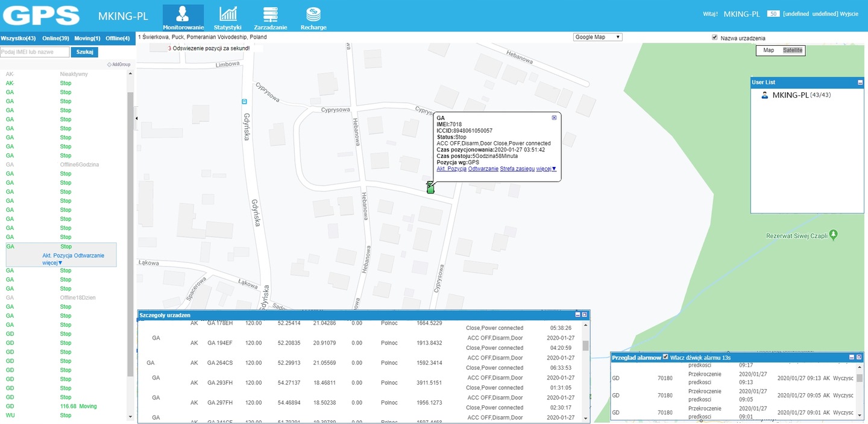This screenshot has width=868, height=424.
Task: Filter devices by the Online(39) tab
Action: [x=55, y=38]
